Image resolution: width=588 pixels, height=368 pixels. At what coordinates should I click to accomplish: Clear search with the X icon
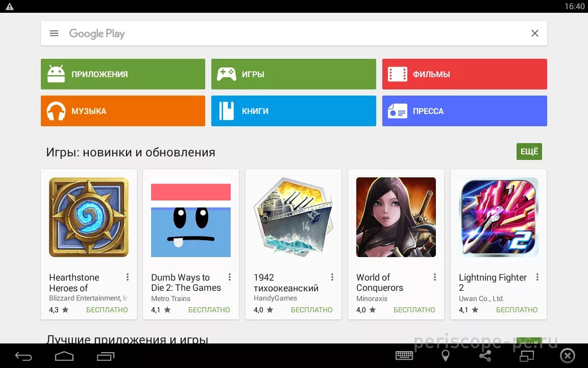pyautogui.click(x=535, y=33)
